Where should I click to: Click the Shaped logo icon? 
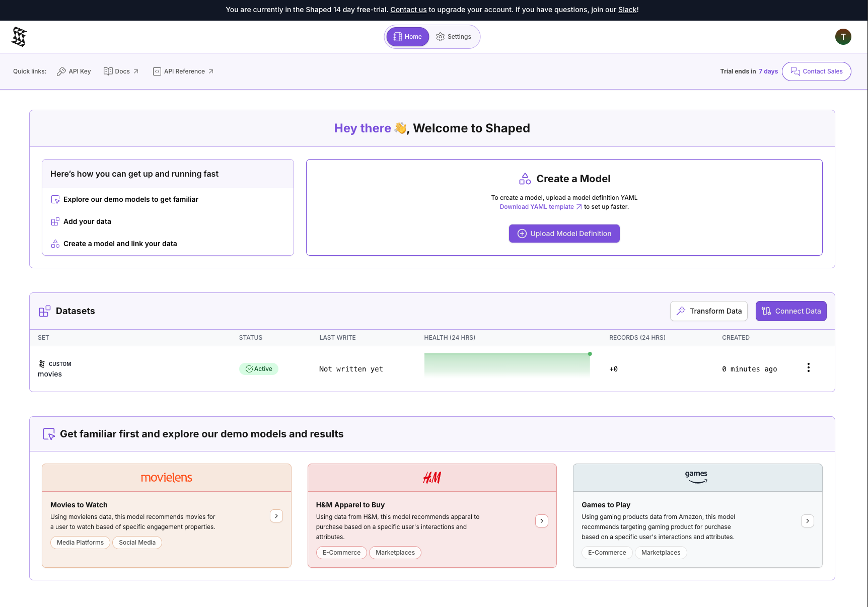[x=19, y=37]
